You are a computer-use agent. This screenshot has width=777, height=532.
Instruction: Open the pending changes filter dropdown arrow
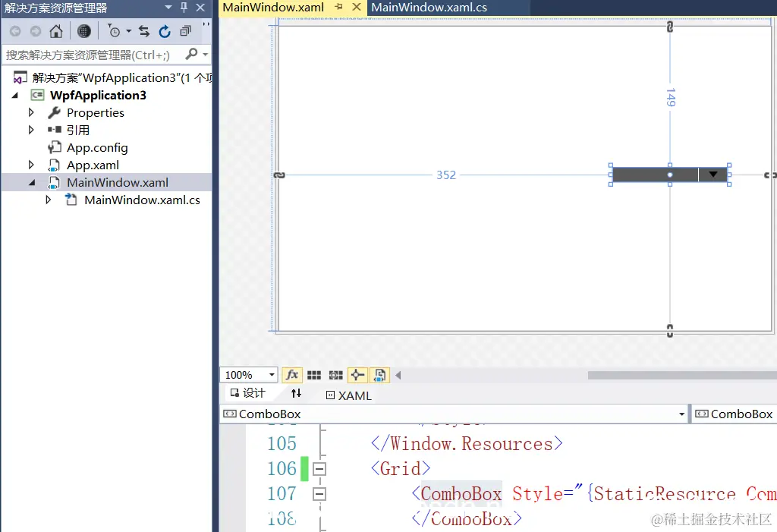coord(128,31)
